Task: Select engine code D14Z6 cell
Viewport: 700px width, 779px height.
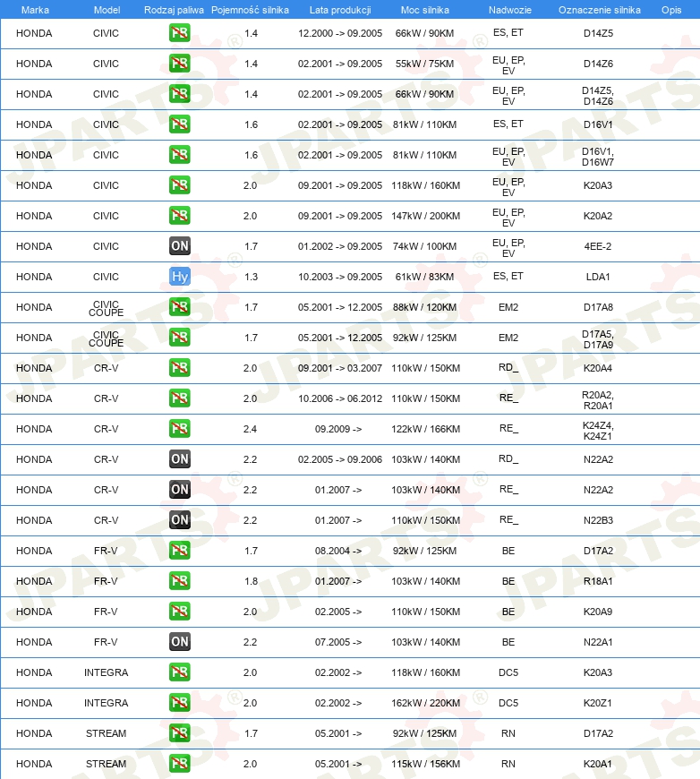Action: (x=598, y=64)
